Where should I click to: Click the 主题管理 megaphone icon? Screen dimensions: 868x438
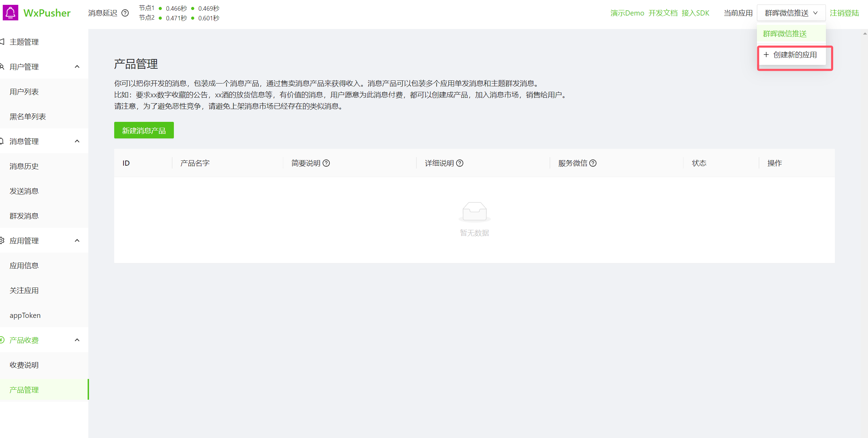2,42
